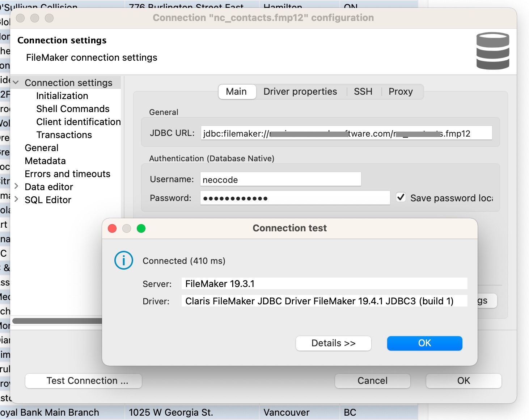The image size is (529, 420).
Task: Click OK in the configuration dialog
Action: 464,381
